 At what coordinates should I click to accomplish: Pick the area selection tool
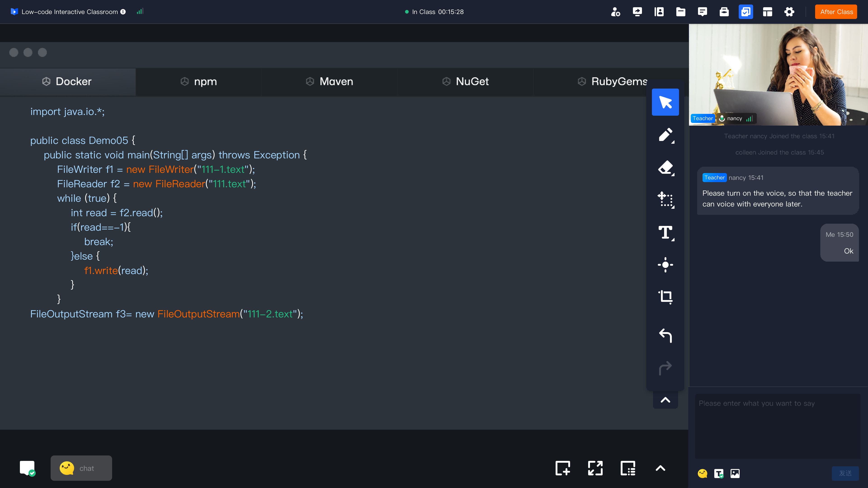pos(665,200)
